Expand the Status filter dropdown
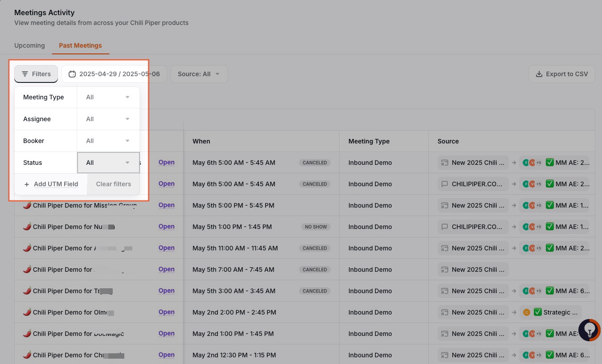The height and width of the screenshot is (364, 602). pyautogui.click(x=108, y=163)
